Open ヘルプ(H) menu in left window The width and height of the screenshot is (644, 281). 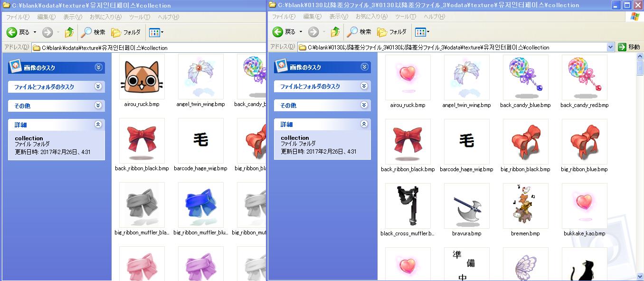168,17
